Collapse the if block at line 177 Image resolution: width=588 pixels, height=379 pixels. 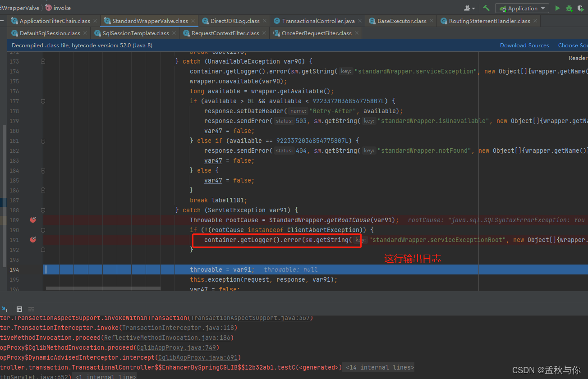click(x=43, y=101)
